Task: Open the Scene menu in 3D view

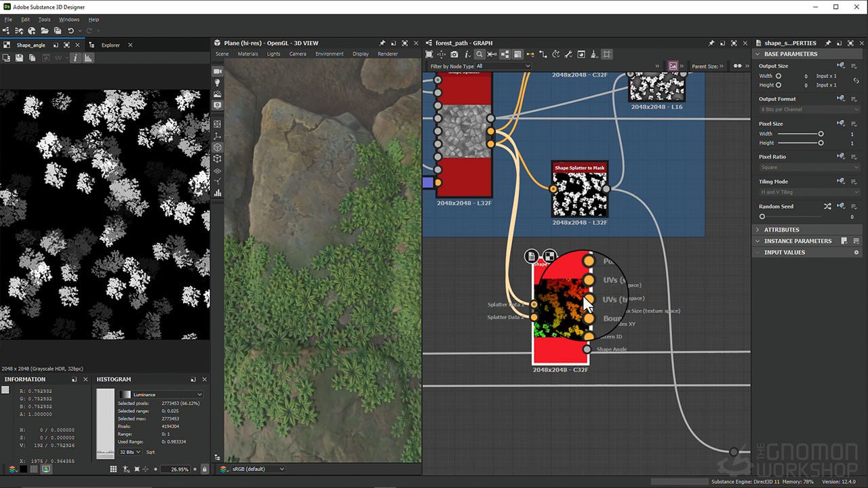Action: tap(222, 54)
